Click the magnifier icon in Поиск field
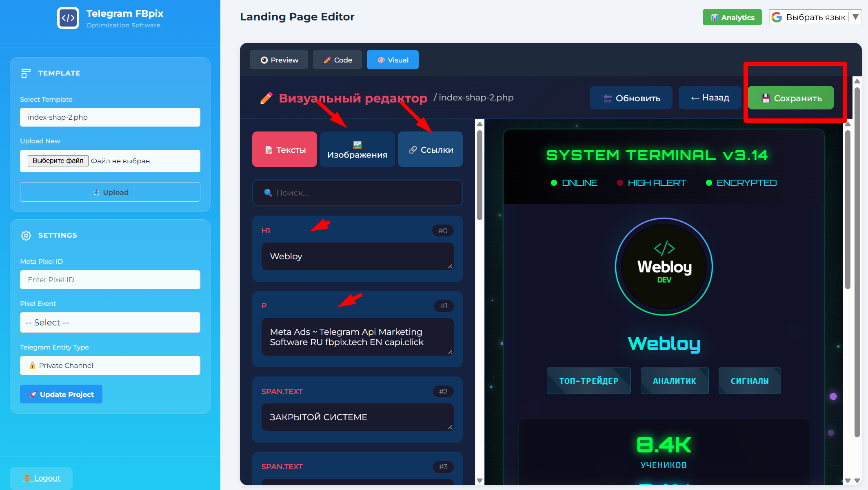Viewport: 868px width, 490px height. 268,193
